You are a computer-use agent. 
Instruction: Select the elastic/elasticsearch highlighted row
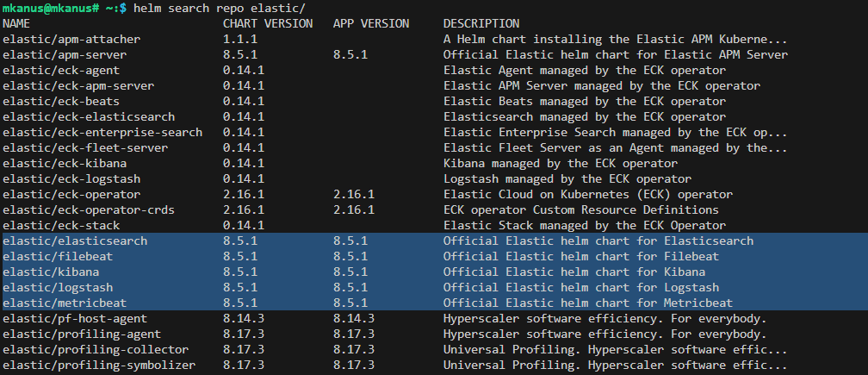(434, 241)
